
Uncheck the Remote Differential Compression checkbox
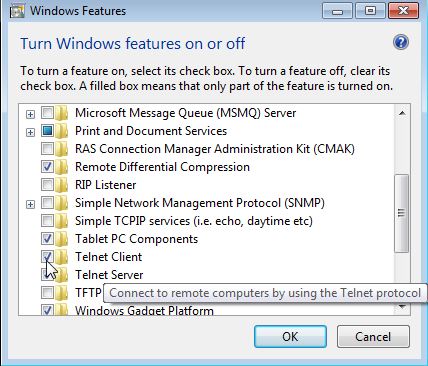[x=47, y=167]
